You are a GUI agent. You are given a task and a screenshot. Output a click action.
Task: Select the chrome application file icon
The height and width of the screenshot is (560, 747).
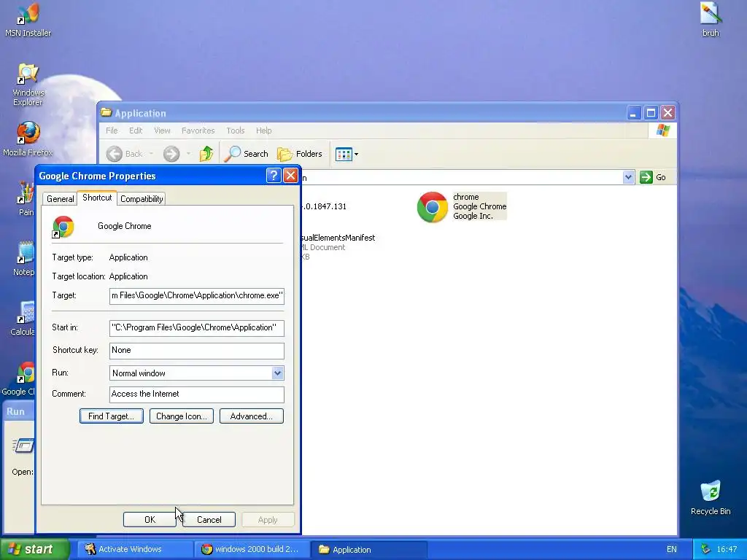pyautogui.click(x=433, y=206)
